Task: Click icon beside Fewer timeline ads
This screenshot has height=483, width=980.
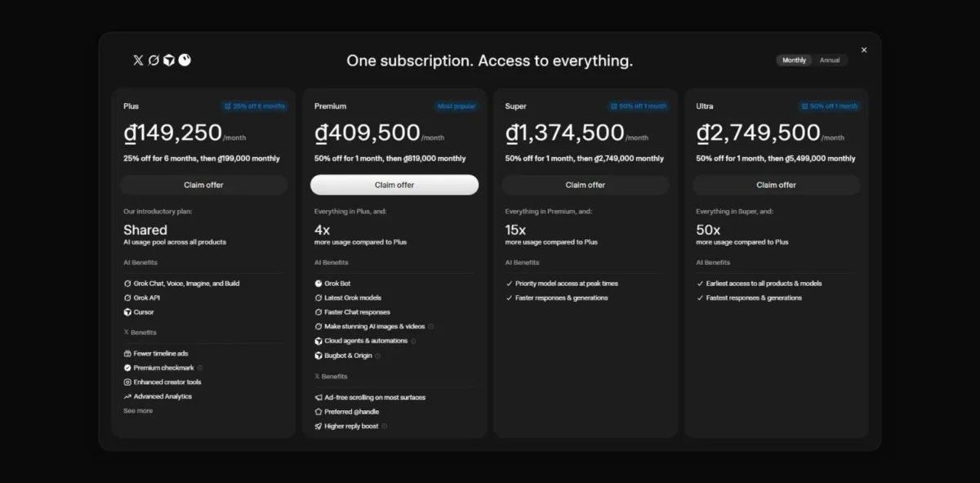Action: [127, 354]
